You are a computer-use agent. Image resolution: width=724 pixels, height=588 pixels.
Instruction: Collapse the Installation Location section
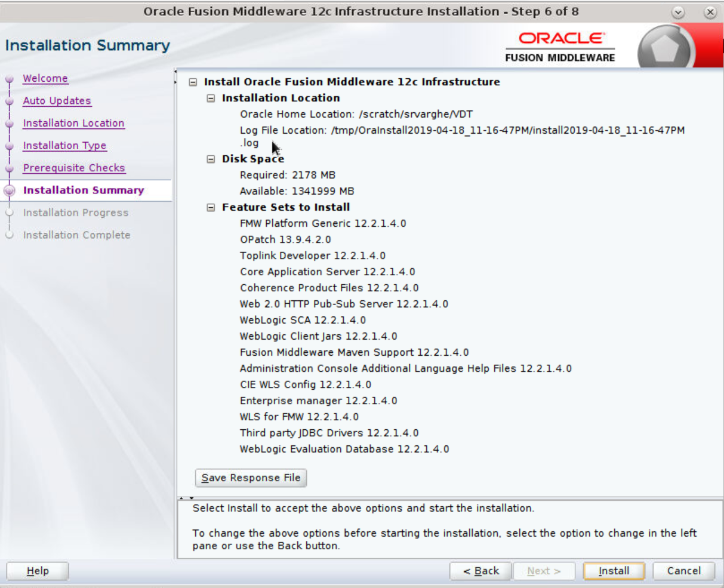click(211, 98)
